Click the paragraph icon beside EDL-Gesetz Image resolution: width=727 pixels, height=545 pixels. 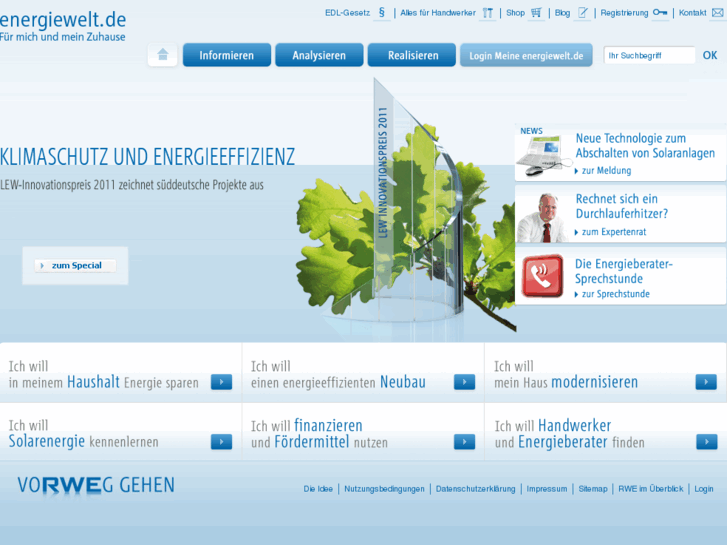[x=381, y=13]
